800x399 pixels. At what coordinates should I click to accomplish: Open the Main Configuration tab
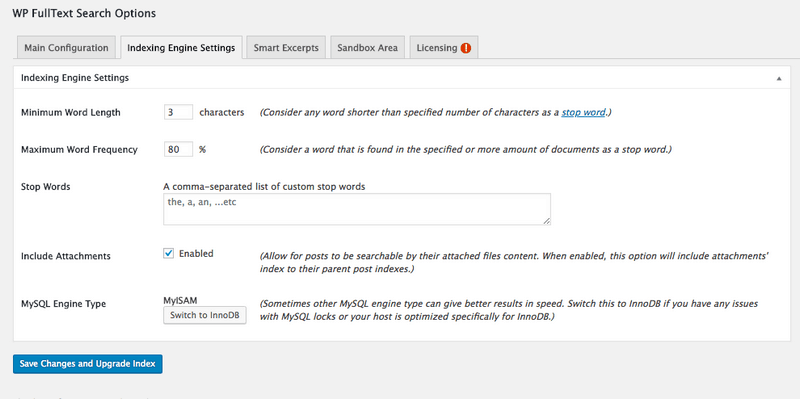(66, 48)
